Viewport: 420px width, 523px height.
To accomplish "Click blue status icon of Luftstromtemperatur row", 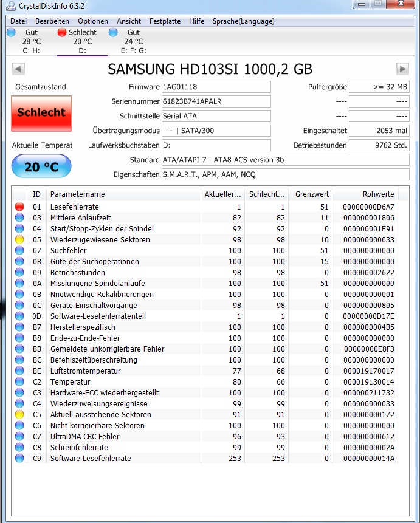I will click(x=19, y=371).
